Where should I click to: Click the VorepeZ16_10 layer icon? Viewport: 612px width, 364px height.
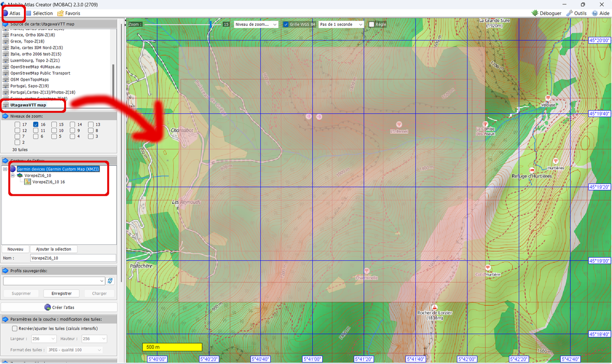point(20,175)
